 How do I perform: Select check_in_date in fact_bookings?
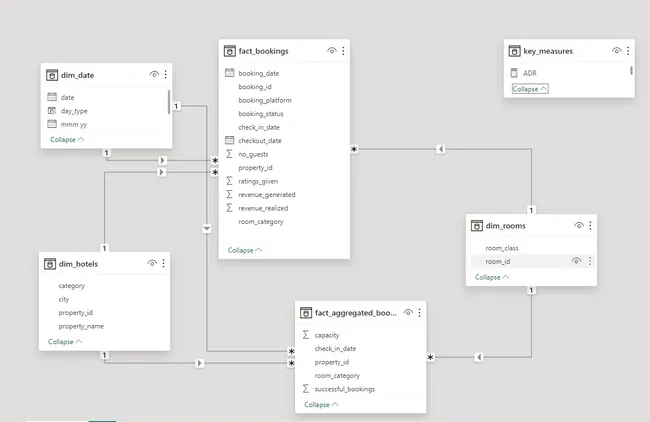click(x=259, y=127)
